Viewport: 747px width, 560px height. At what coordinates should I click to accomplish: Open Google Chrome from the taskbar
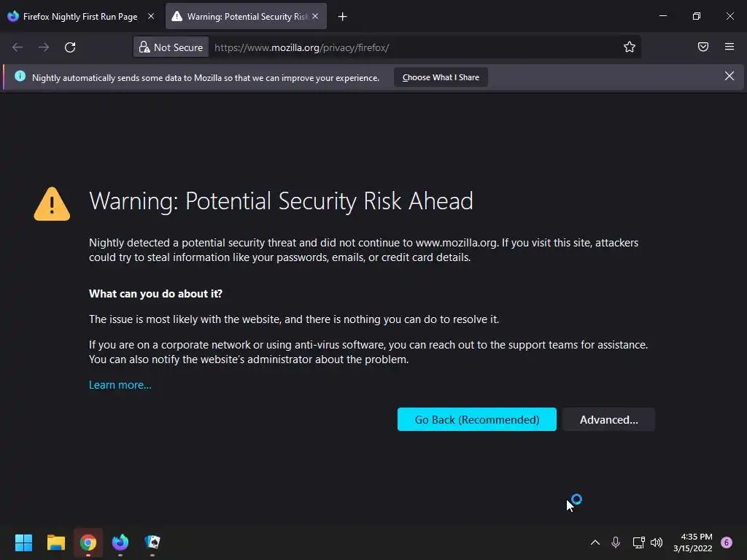coord(88,542)
